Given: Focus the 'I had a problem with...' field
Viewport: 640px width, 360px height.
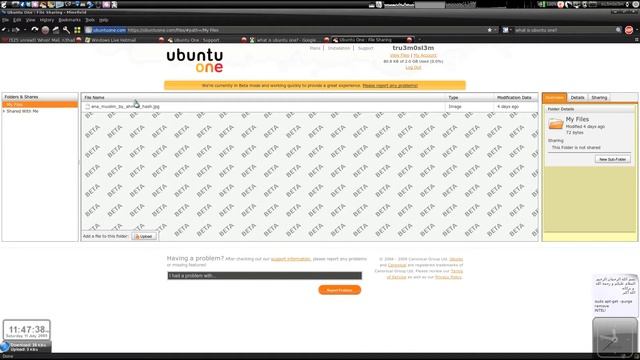Looking at the screenshot, I should (x=264, y=276).
